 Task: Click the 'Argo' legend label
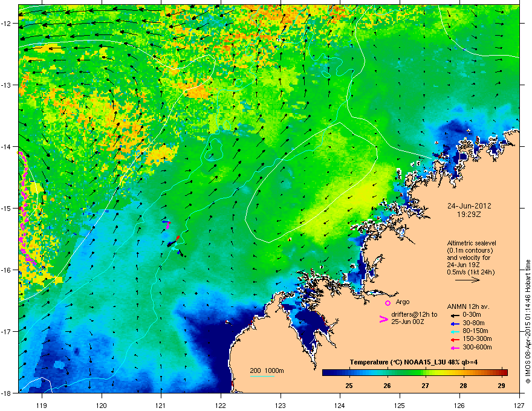pos(403,302)
